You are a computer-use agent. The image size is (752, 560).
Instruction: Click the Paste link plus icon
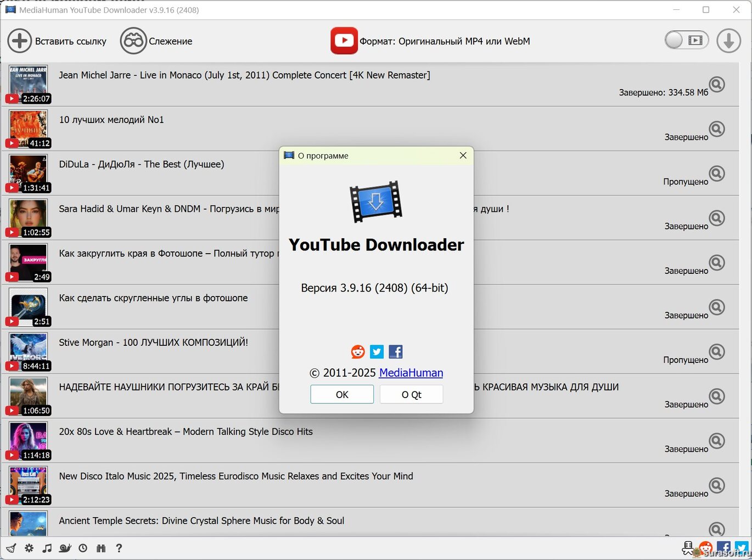(19, 41)
